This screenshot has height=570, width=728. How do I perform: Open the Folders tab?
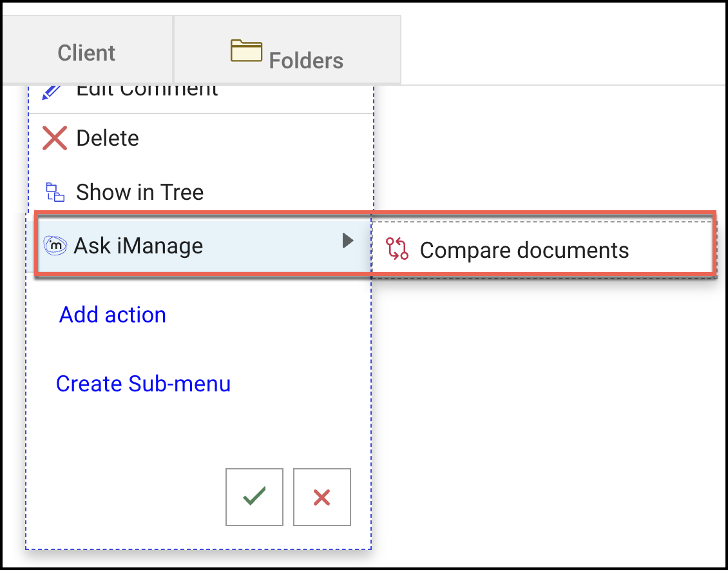305,61
